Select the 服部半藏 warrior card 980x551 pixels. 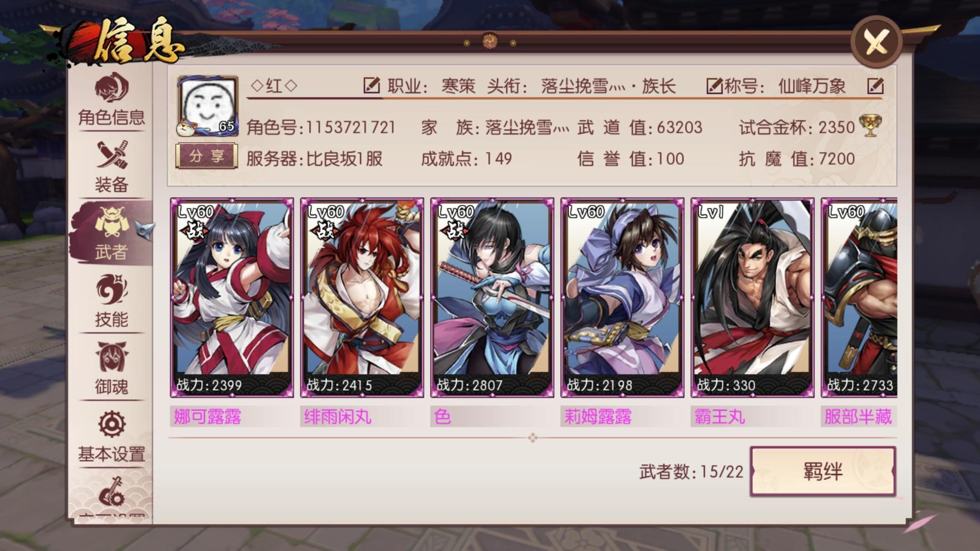click(859, 298)
